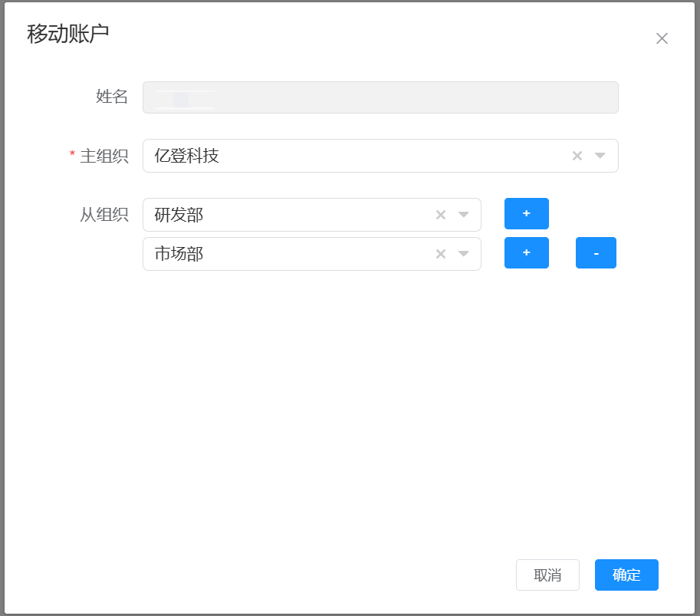Click the 主组织 required field label
This screenshot has width=700, height=616.
tap(104, 156)
